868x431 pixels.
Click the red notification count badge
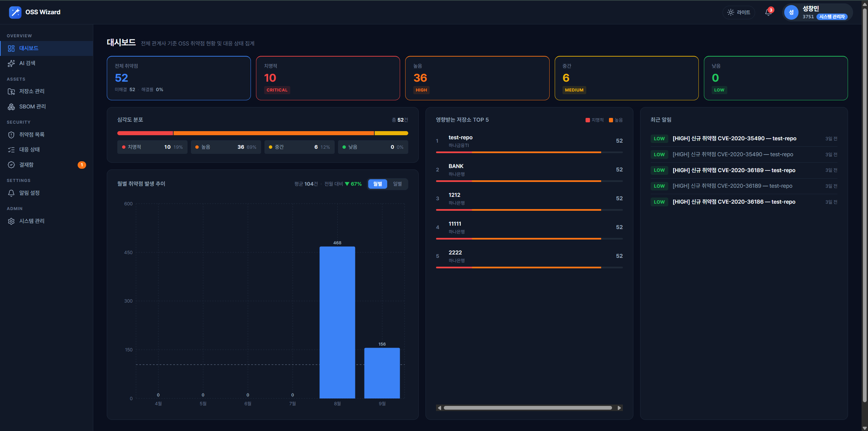pyautogui.click(x=771, y=10)
